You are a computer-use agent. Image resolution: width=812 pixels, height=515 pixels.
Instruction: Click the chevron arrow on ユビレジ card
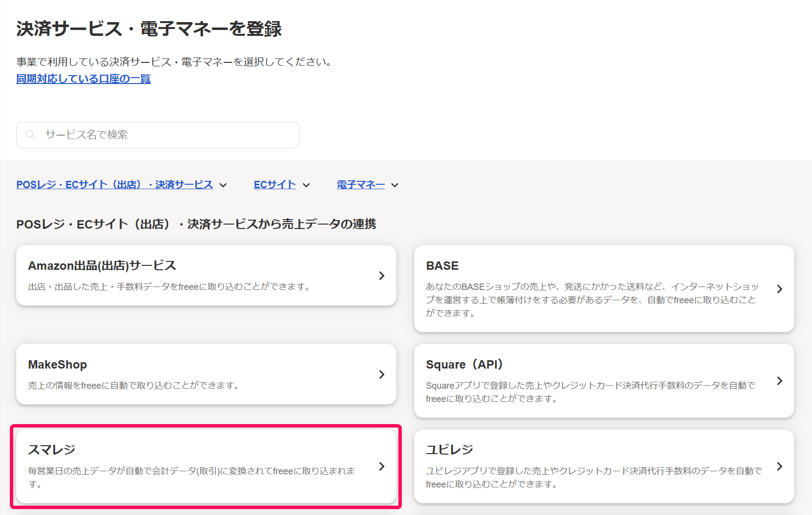pos(780,466)
